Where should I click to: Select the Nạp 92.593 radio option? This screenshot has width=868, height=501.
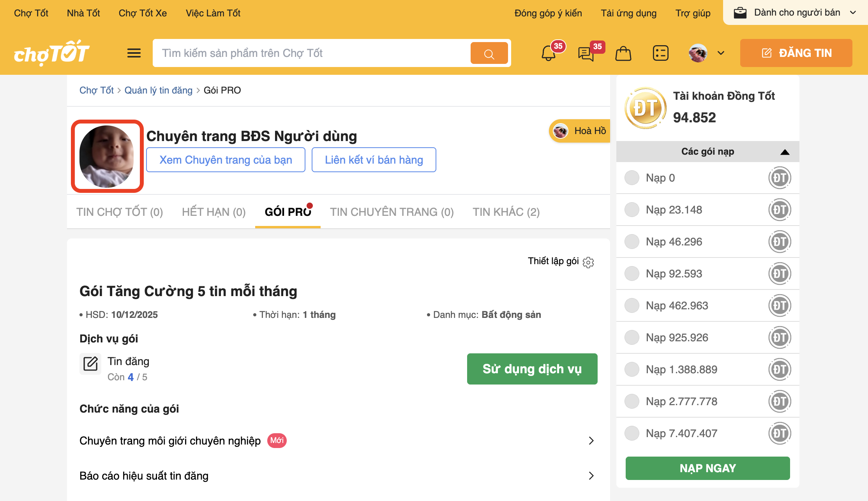(x=632, y=273)
